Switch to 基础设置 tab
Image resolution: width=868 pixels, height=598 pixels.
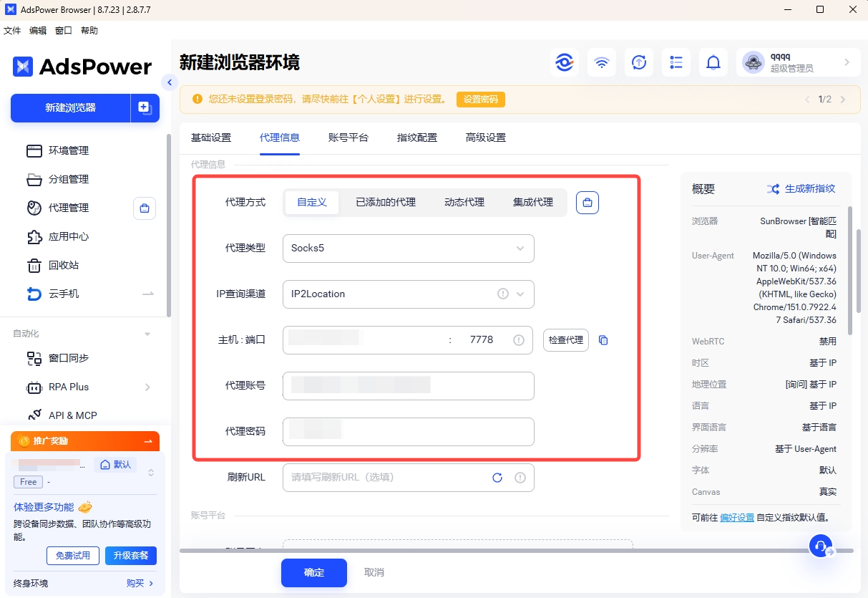[211, 138]
